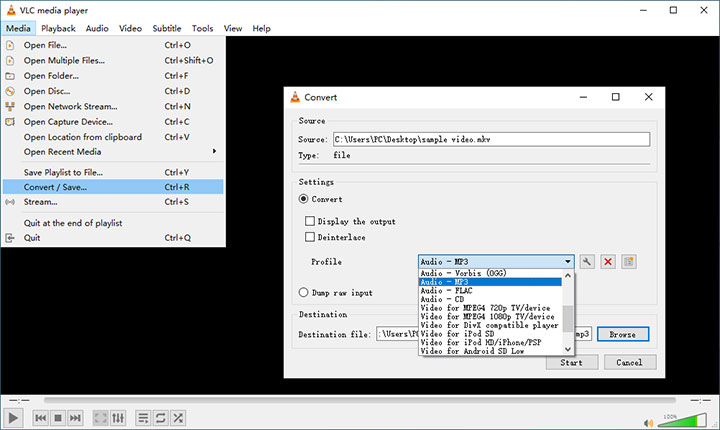Screen dimensions: 720x430
Task: Click the VLC cone icon in the Convert dialog
Action: tap(295, 97)
